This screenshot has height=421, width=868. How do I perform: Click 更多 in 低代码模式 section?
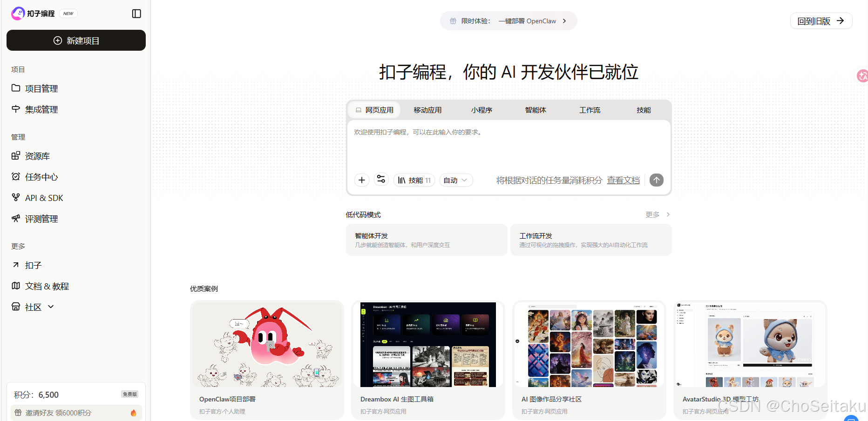click(658, 214)
